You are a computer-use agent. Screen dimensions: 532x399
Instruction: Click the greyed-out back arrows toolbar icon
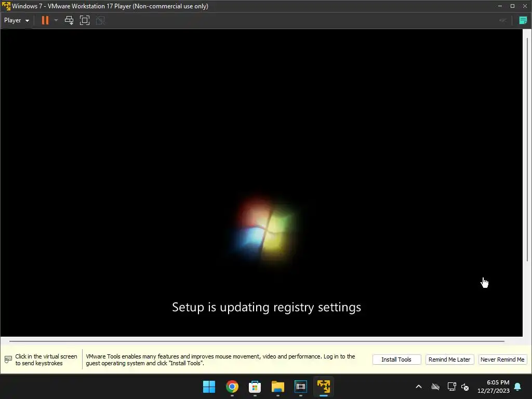tap(503, 20)
